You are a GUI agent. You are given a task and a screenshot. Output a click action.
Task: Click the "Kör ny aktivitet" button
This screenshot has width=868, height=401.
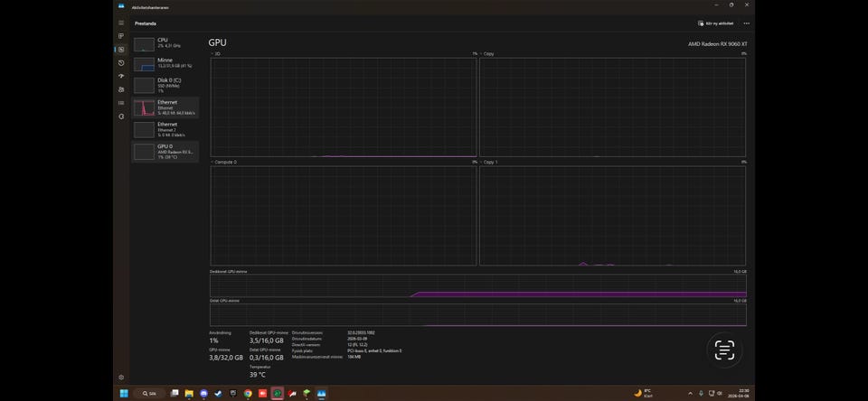(715, 23)
